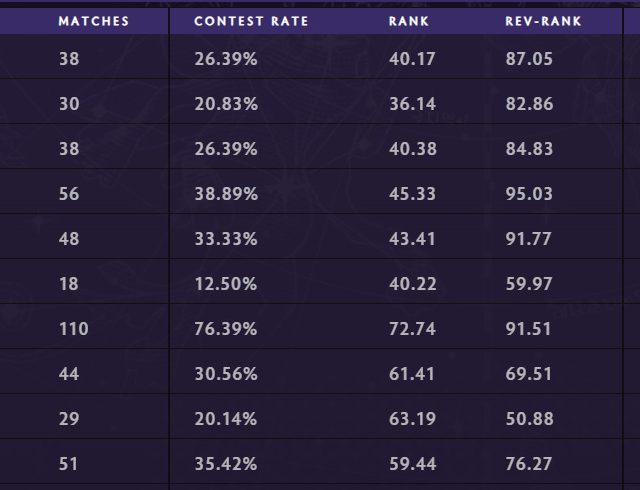Click the 38.89% contest rate cell
The height and width of the screenshot is (490, 640).
[226, 194]
